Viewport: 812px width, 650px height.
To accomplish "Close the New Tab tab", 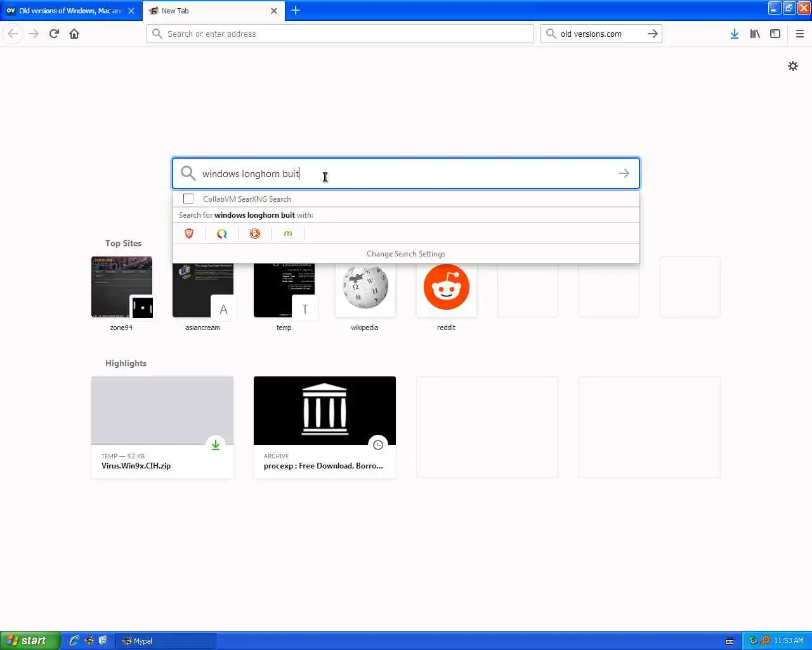I will coord(274,11).
